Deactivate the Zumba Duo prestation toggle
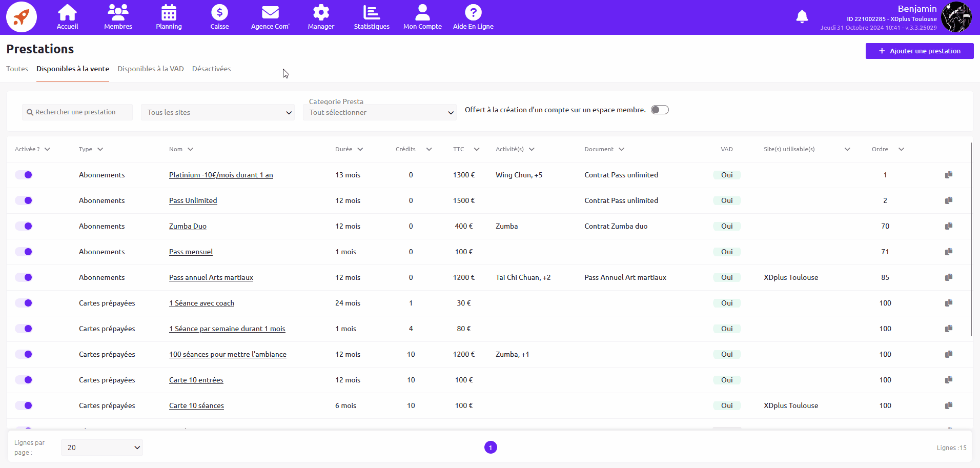 [x=24, y=226]
